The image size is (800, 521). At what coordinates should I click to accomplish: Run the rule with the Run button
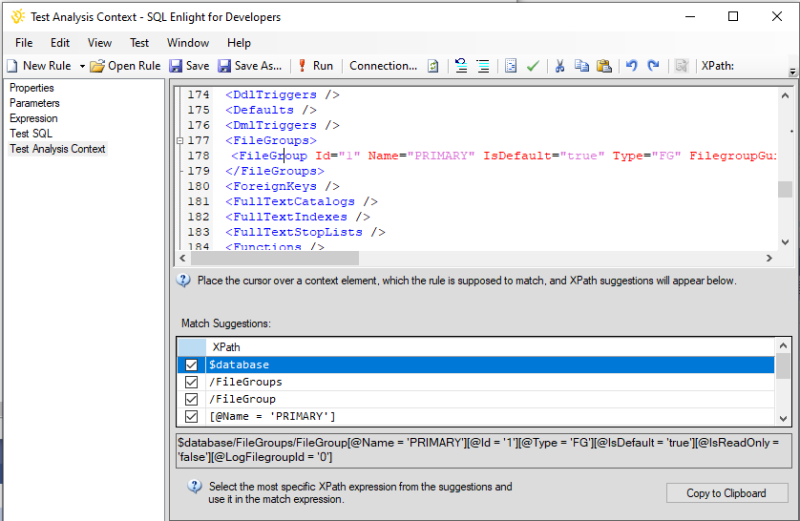coord(315,66)
